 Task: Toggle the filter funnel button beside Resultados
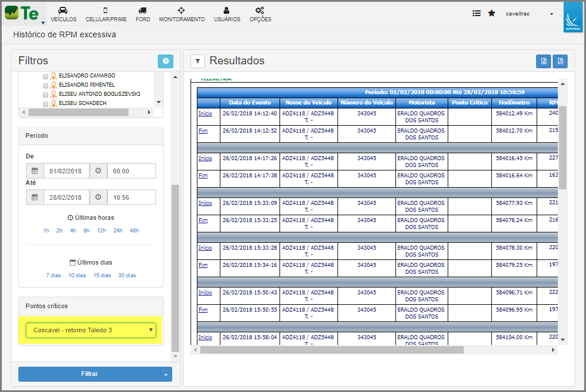click(197, 61)
